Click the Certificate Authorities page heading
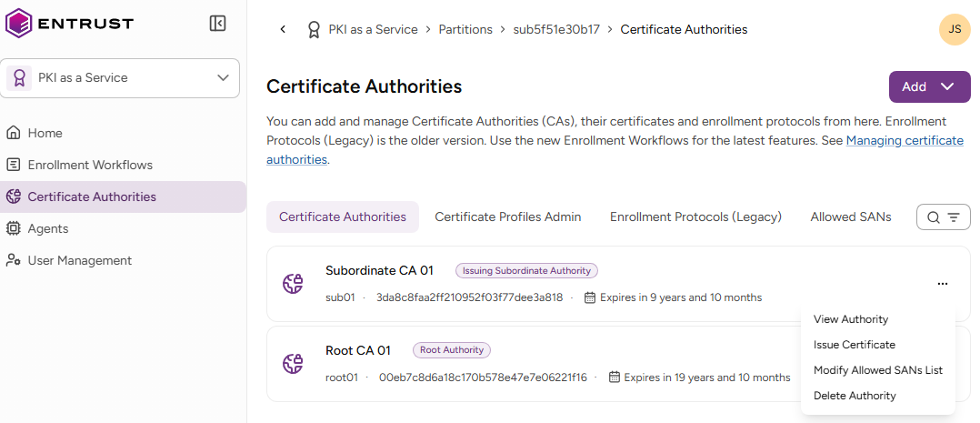Image resolution: width=980 pixels, height=423 pixels. click(x=365, y=87)
